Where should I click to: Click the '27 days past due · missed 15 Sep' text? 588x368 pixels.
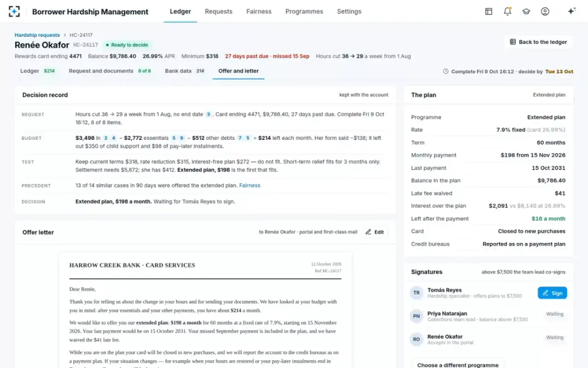coord(267,56)
